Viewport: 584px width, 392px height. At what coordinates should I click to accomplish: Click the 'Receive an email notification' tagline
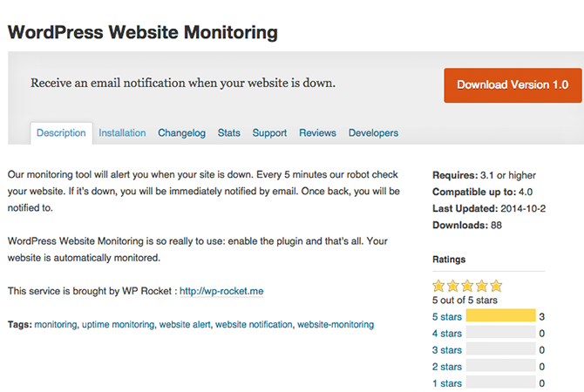[183, 83]
